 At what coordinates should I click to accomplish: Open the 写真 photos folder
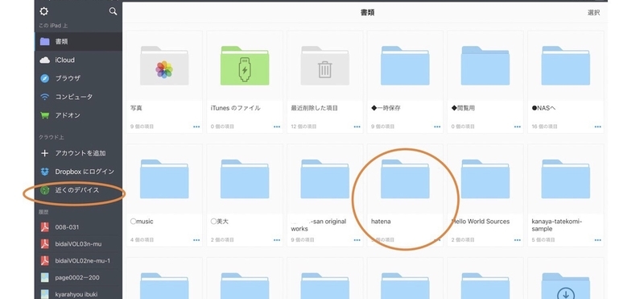pyautogui.click(x=164, y=82)
